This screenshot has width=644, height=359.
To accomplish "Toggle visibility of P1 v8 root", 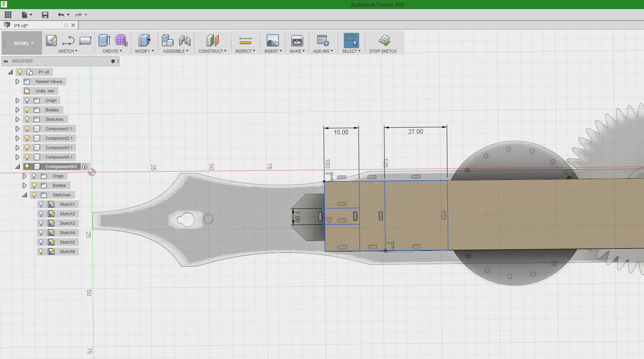I will 20,72.
